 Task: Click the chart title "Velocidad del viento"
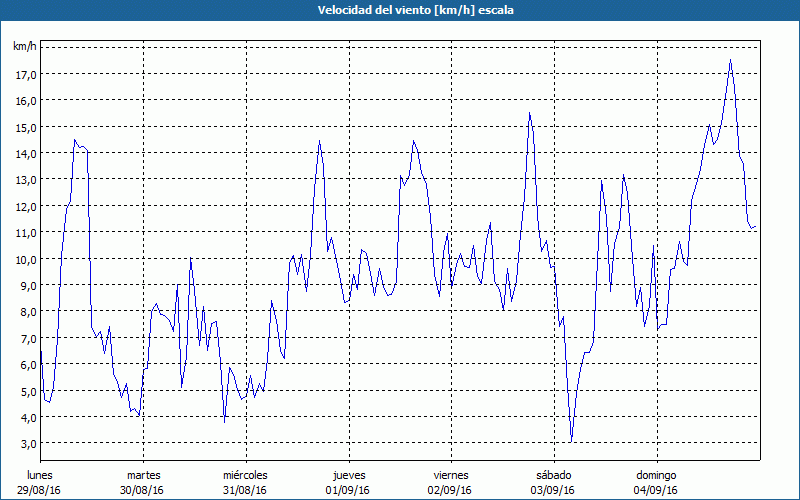tap(399, 10)
